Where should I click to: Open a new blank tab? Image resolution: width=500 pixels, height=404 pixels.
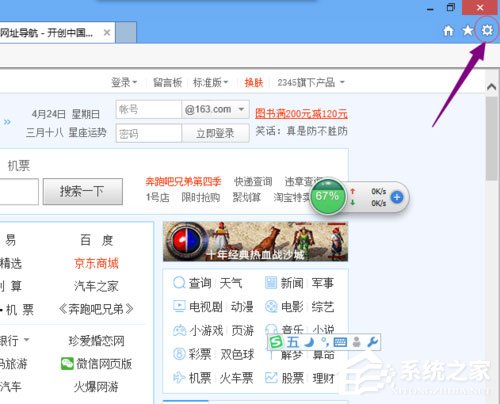click(x=126, y=33)
